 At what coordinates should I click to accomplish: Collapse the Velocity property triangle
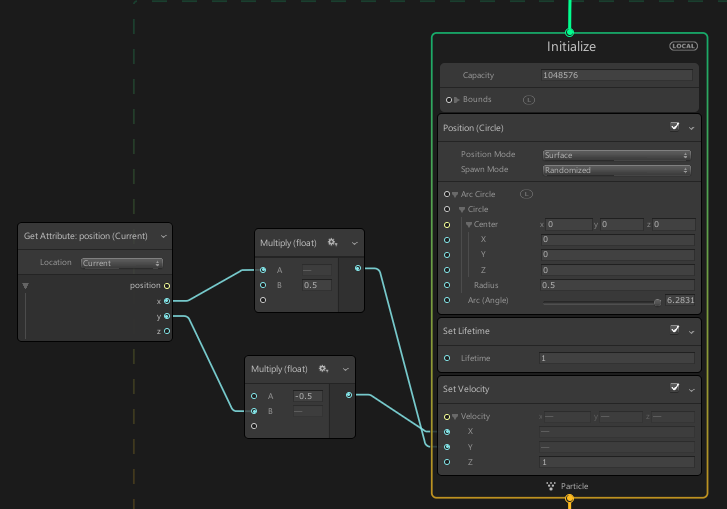coord(455,417)
